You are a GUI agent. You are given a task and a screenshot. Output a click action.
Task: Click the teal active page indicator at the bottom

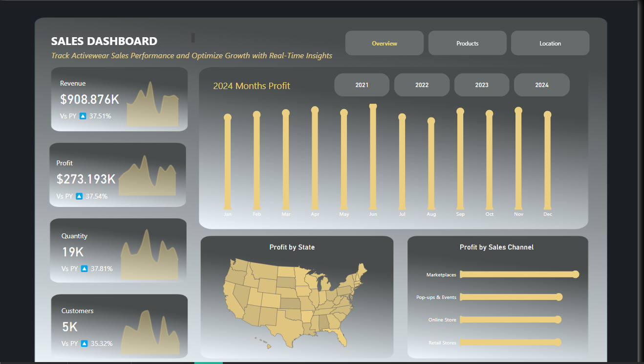tap(209, 363)
